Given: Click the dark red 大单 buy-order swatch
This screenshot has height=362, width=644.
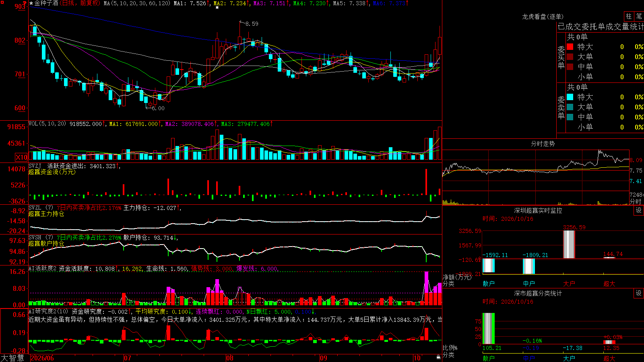Looking at the screenshot, I should tap(570, 57).
